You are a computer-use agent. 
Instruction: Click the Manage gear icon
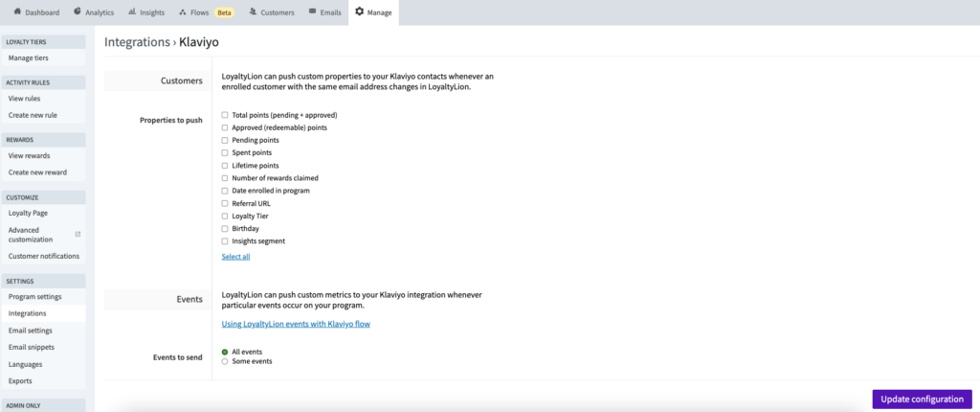(360, 11)
